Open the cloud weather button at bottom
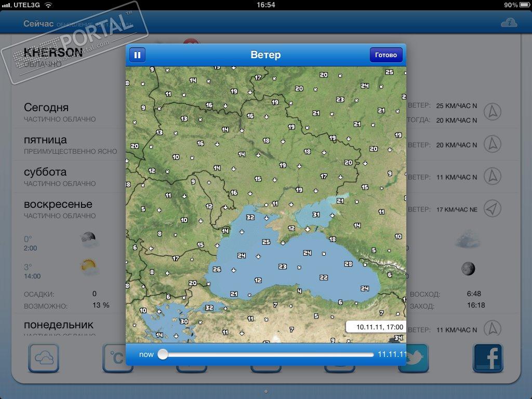Image resolution: width=532 pixels, height=399 pixels. pos(44,358)
